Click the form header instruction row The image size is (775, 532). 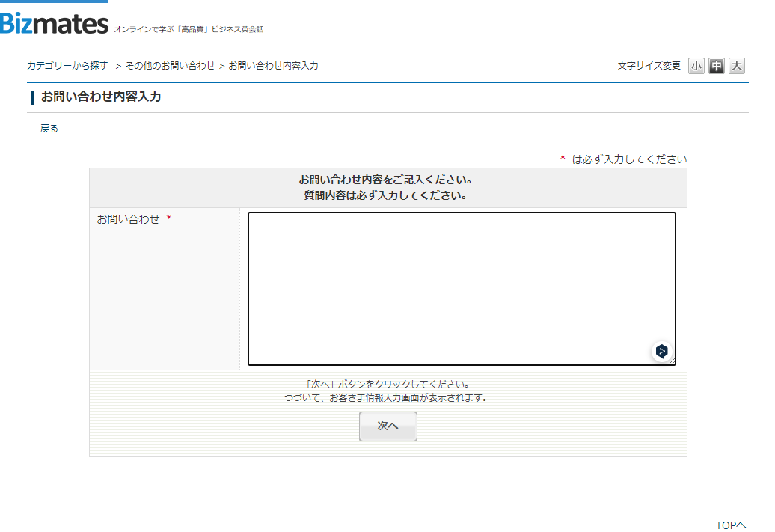tap(387, 188)
